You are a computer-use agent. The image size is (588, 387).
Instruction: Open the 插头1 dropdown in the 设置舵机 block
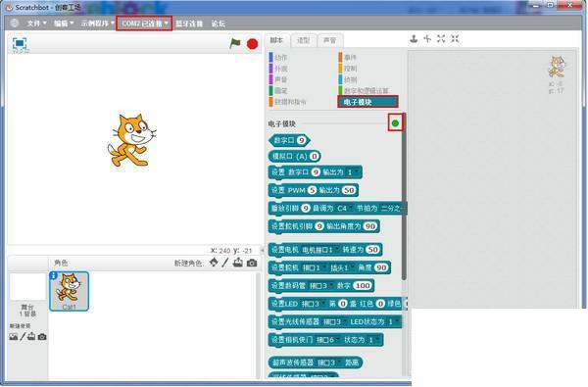pos(342,267)
